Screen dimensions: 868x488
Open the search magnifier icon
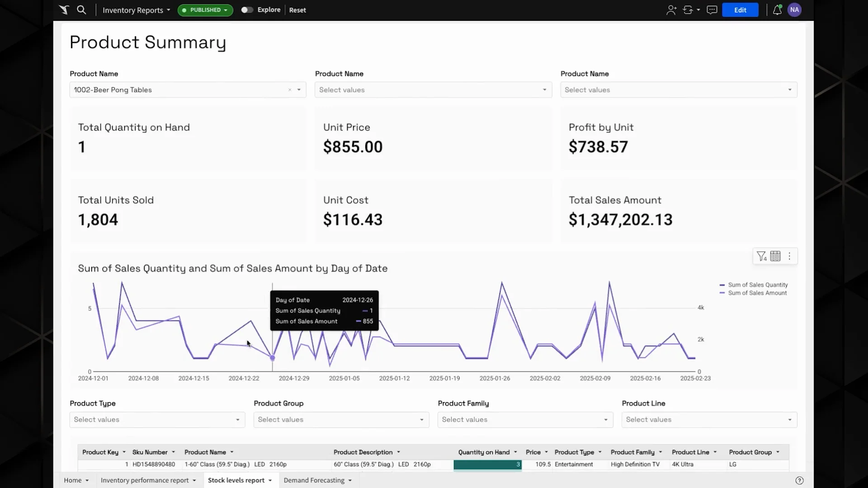point(81,9)
